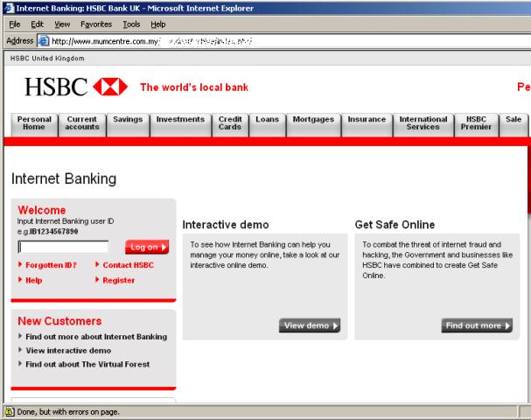This screenshot has width=531, height=420.
Task: Go to the Insurance tab
Action: (367, 124)
